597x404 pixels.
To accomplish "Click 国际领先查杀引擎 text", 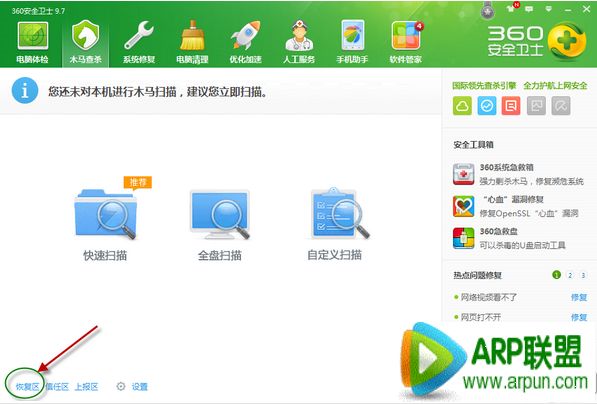I will tap(484, 86).
